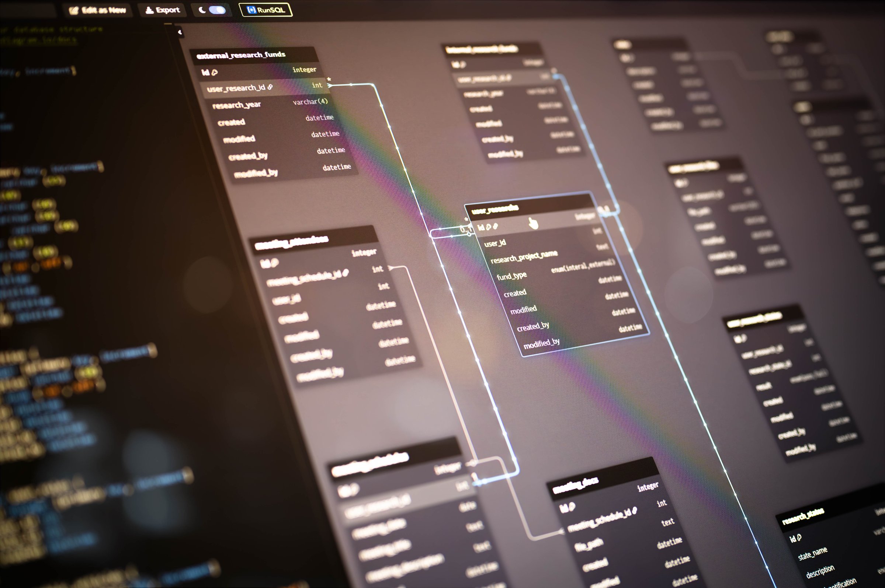Click the Export icon in the top bar

(x=149, y=10)
